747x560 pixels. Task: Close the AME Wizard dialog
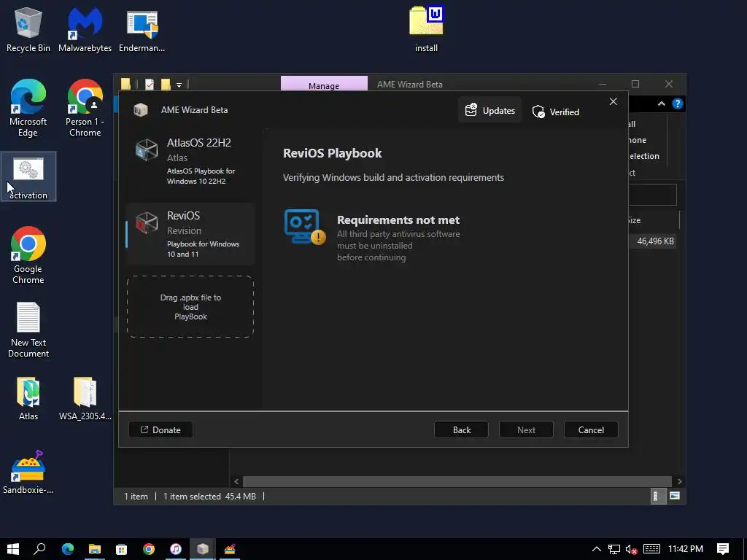(x=613, y=101)
